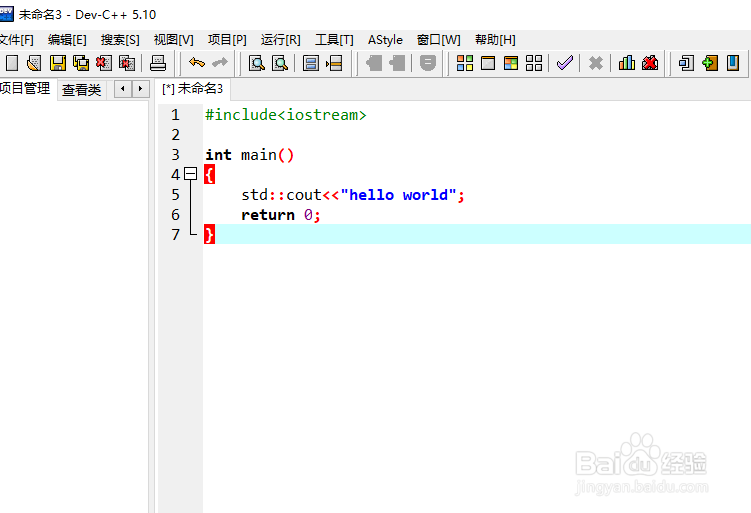The width and height of the screenshot is (751, 513).
Task: Click the #include<iostream> line
Action: 285,115
